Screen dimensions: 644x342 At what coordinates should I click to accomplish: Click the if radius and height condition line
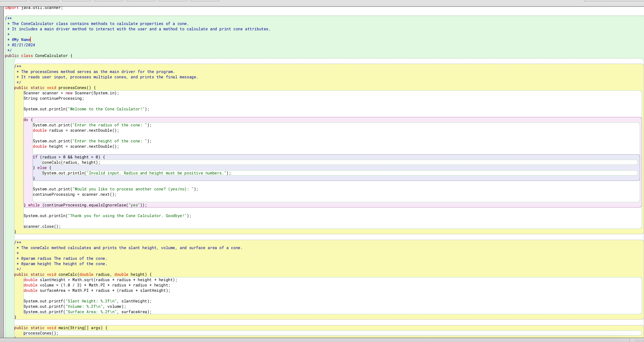click(x=68, y=157)
